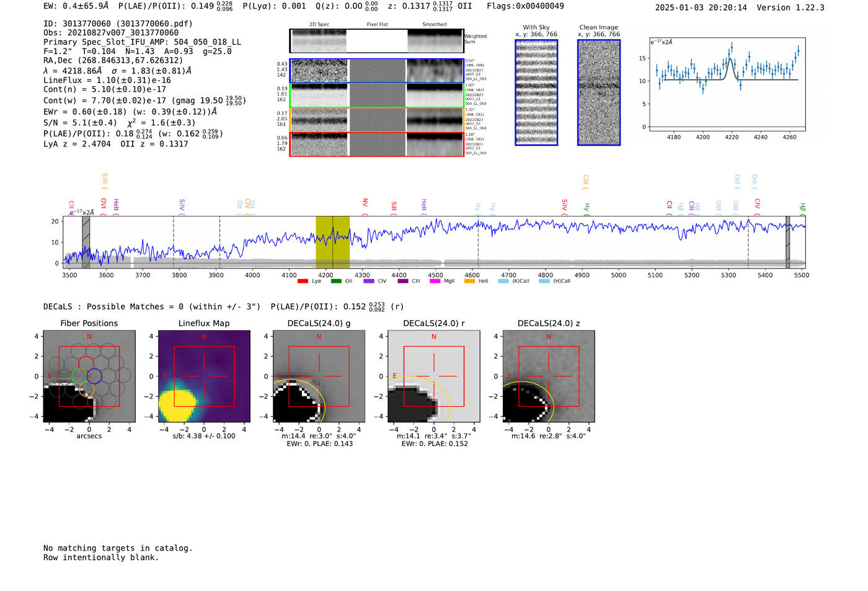Open the DECaLS g-band image

(x=319, y=376)
